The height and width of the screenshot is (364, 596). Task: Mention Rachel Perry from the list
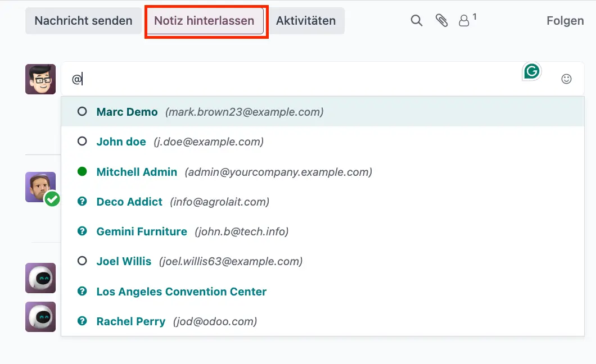pos(130,321)
